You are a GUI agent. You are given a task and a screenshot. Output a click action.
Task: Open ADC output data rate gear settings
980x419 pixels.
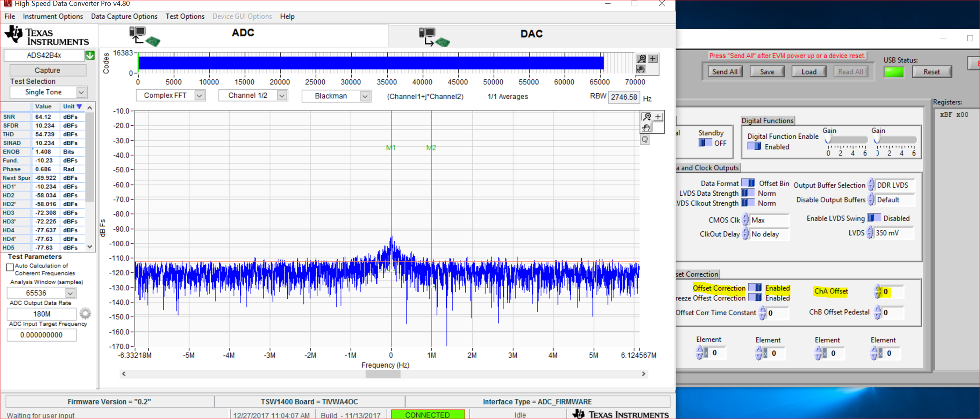(85, 313)
